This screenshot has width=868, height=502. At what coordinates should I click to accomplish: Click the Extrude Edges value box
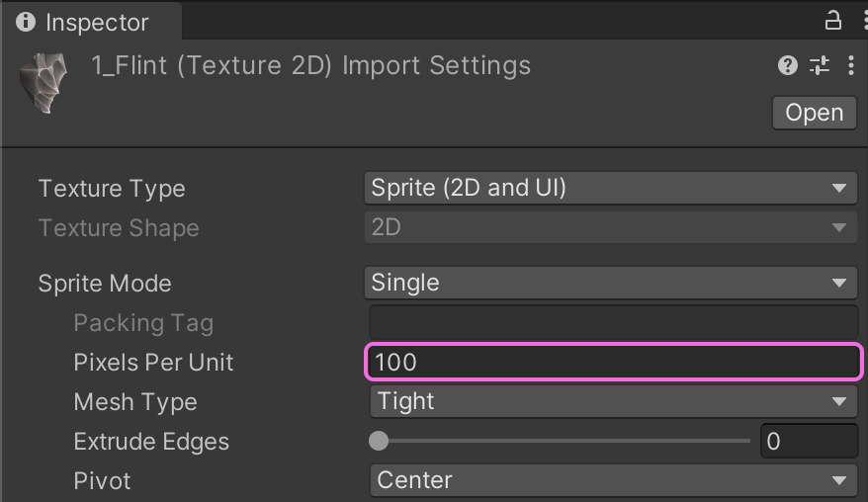(810, 441)
